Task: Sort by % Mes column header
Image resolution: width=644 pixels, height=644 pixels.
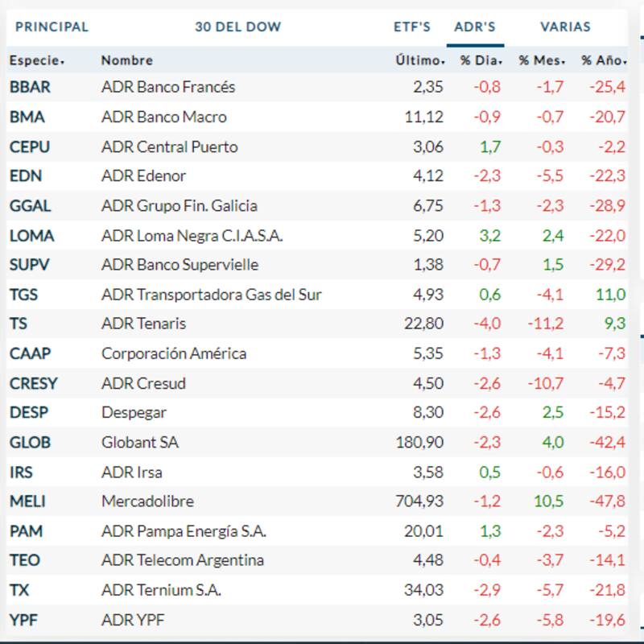Action: tap(540, 60)
